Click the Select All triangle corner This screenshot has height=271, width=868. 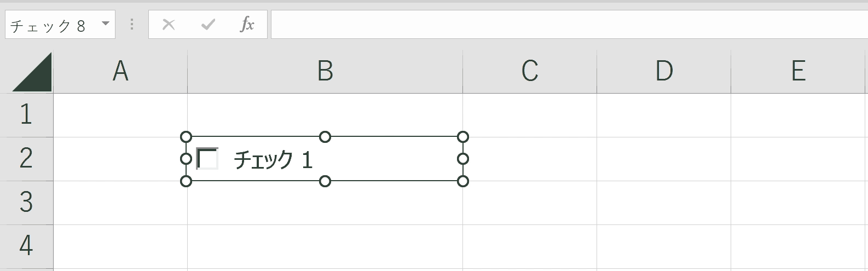[x=32, y=72]
